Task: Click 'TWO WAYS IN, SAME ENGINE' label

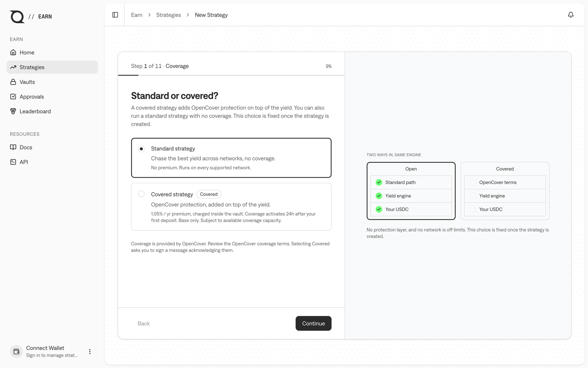Action: coord(394,155)
